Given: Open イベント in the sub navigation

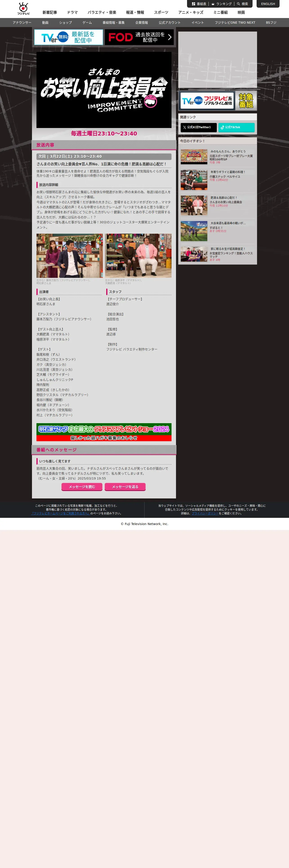Looking at the screenshot, I should tap(197, 23).
